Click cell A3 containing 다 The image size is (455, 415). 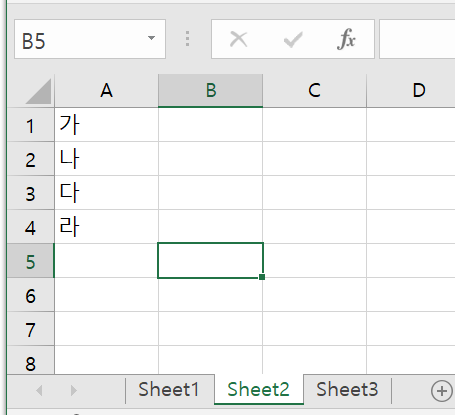click(x=107, y=193)
